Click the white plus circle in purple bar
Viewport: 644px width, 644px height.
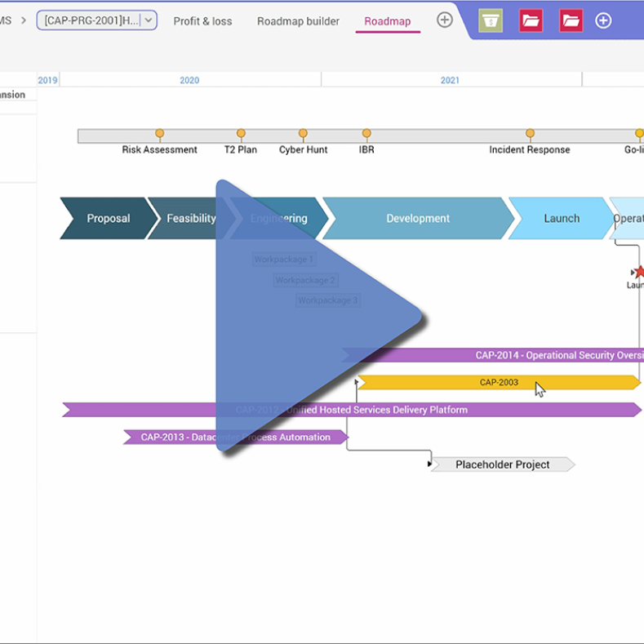tap(603, 20)
